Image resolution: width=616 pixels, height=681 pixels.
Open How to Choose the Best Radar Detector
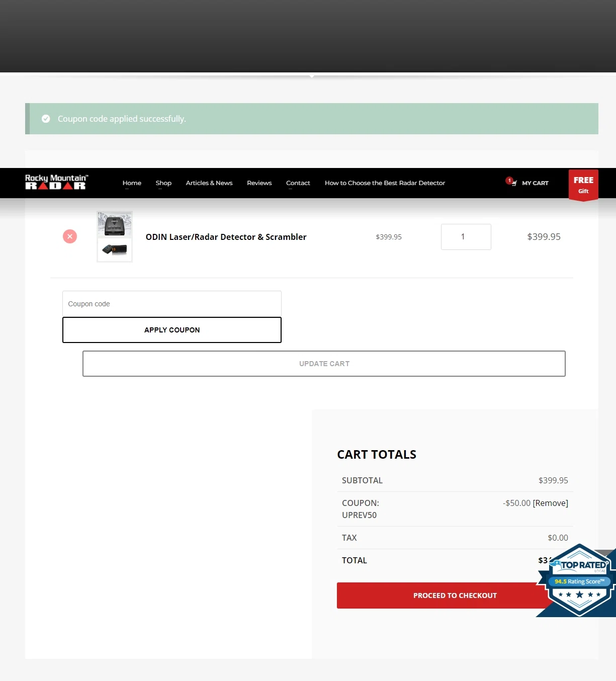point(385,183)
